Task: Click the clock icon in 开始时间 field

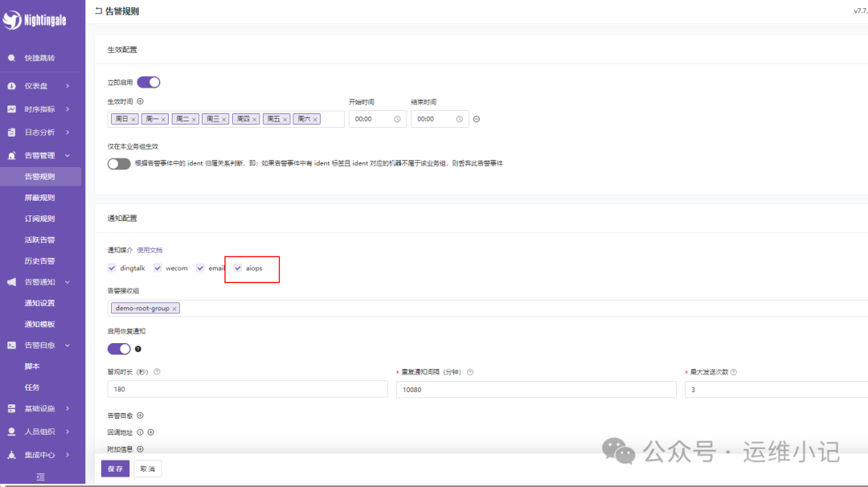Action: point(399,118)
